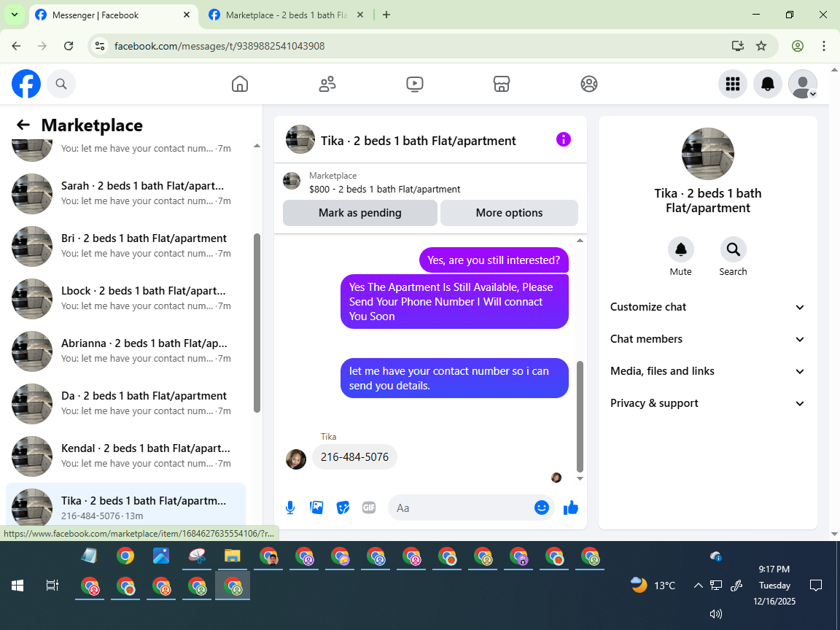Open the Windows notification center
Screen dimensions: 840x630
click(x=816, y=586)
